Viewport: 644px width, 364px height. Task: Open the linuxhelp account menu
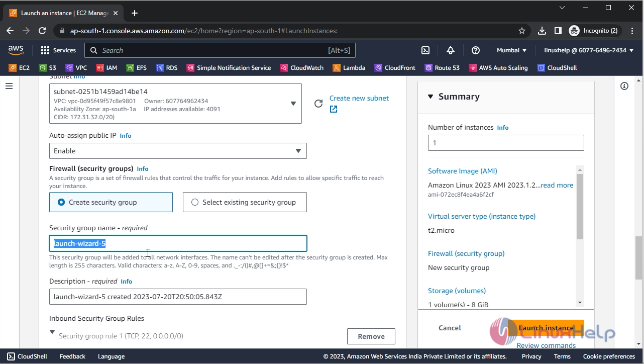coord(589,50)
